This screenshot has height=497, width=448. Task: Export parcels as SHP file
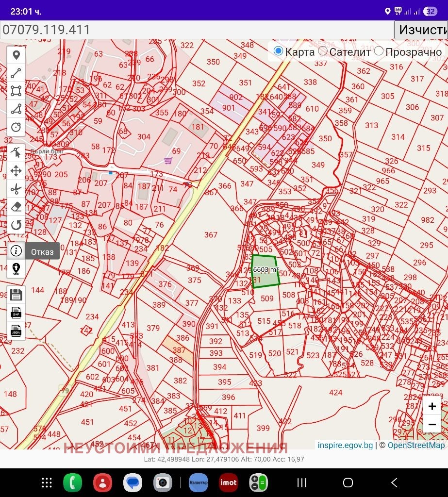pos(16,312)
